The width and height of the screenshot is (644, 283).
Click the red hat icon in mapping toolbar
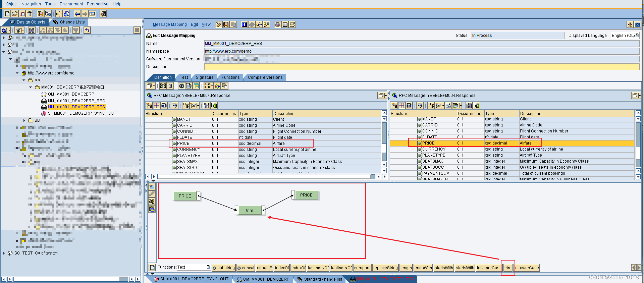[x=278, y=24]
